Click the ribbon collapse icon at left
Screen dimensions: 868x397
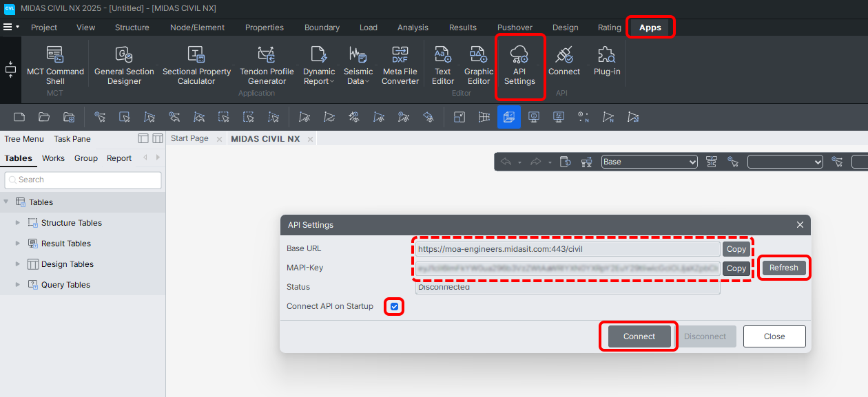(x=10, y=69)
